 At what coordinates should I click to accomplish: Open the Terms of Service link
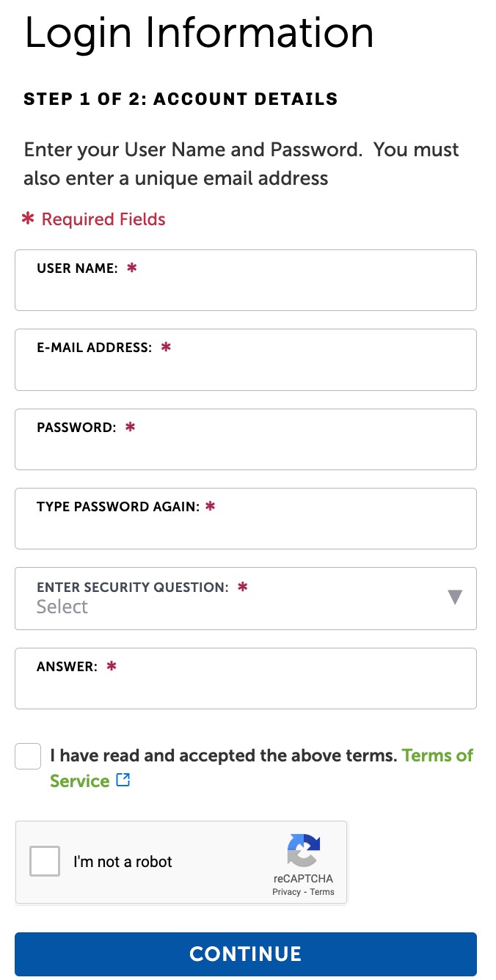point(437,756)
